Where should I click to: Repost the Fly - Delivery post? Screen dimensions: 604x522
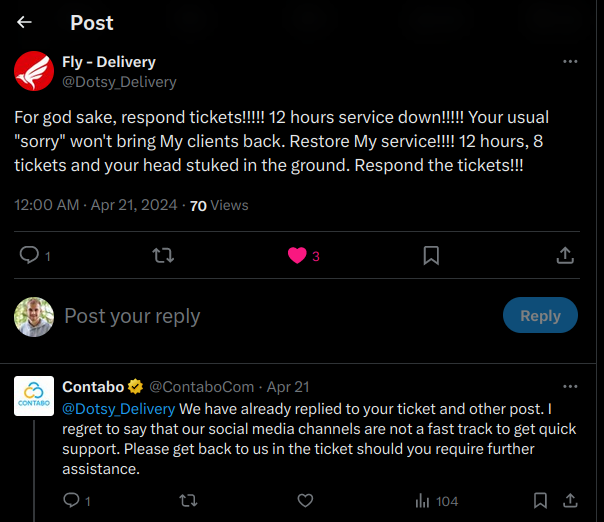click(163, 255)
